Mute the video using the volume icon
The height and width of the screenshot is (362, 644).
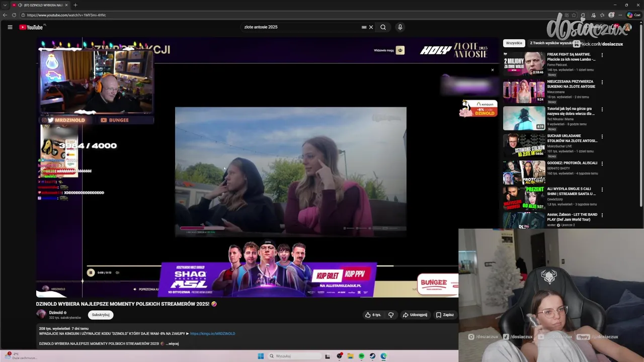[x=117, y=273]
